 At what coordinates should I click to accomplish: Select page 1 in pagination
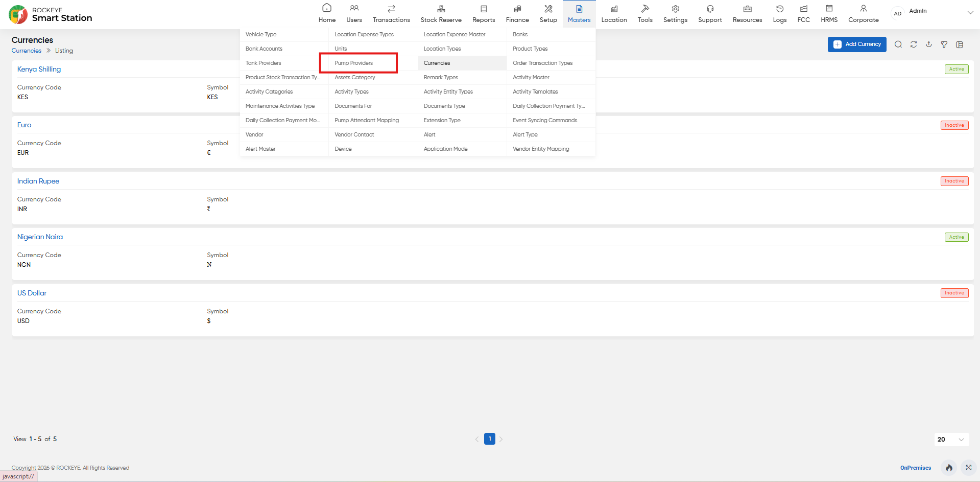click(x=490, y=439)
